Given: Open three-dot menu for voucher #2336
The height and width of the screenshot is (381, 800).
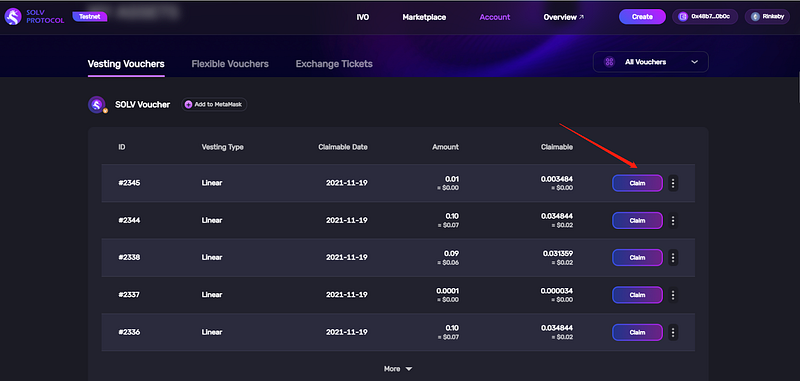Looking at the screenshot, I should [x=673, y=332].
